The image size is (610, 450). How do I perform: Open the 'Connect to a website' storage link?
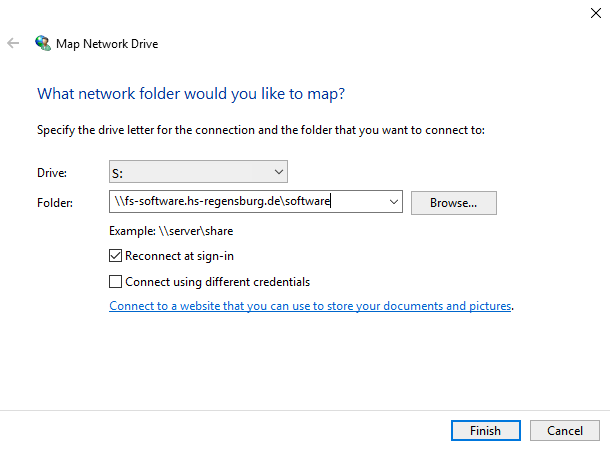click(310, 306)
